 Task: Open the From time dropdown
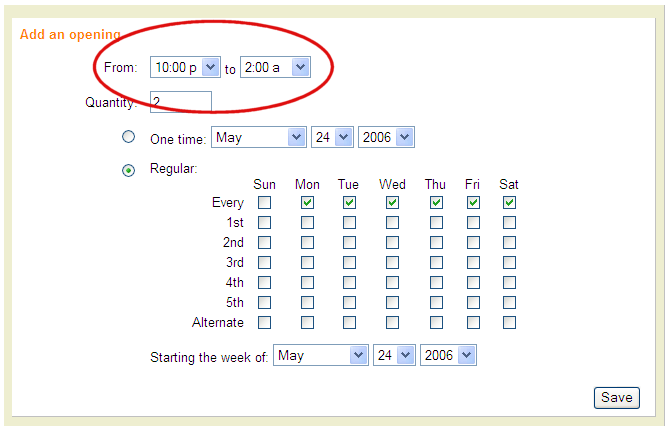point(184,67)
